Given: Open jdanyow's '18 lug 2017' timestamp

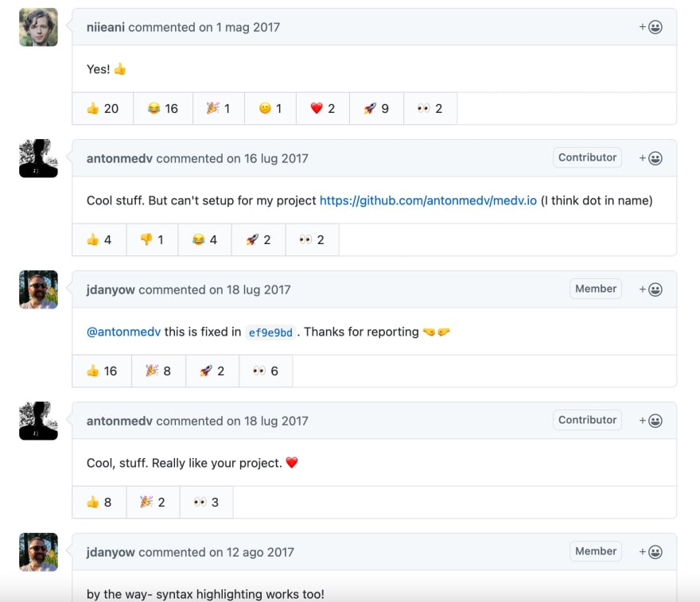Looking at the screenshot, I should 259,289.
